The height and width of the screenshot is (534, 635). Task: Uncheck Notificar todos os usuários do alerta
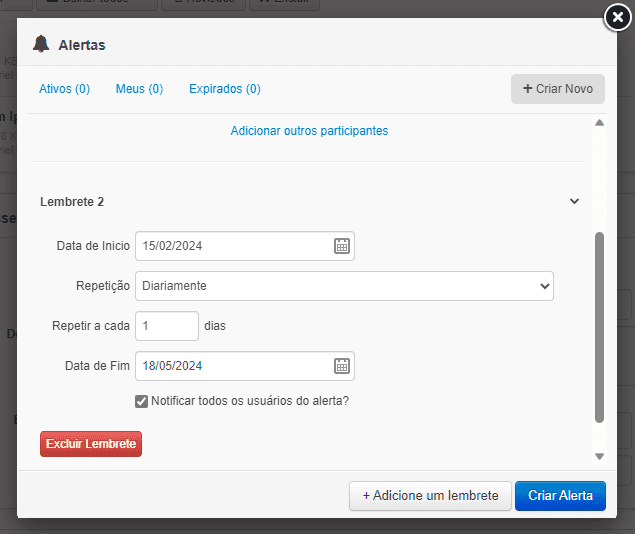(x=141, y=401)
